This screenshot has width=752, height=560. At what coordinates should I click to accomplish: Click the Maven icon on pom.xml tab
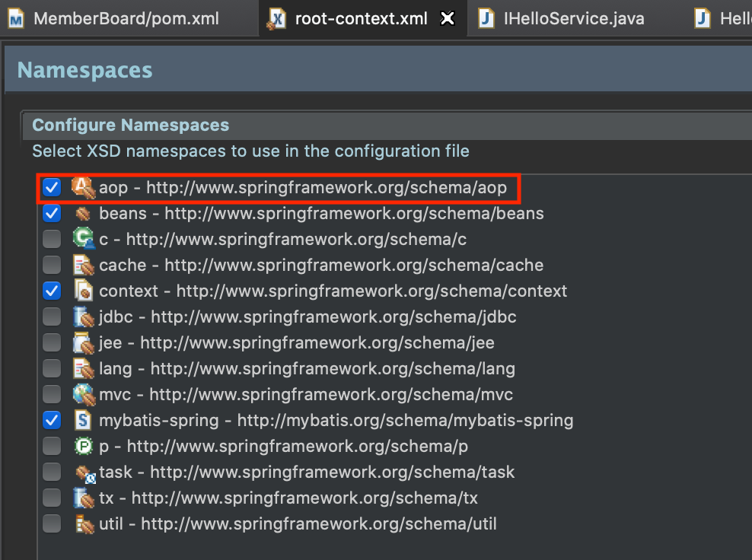16,19
